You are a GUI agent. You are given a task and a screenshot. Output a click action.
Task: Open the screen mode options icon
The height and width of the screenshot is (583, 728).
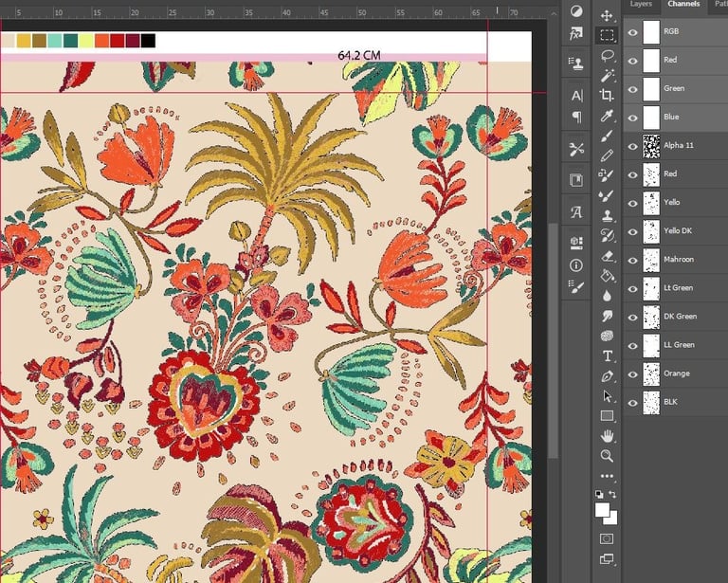click(x=607, y=559)
